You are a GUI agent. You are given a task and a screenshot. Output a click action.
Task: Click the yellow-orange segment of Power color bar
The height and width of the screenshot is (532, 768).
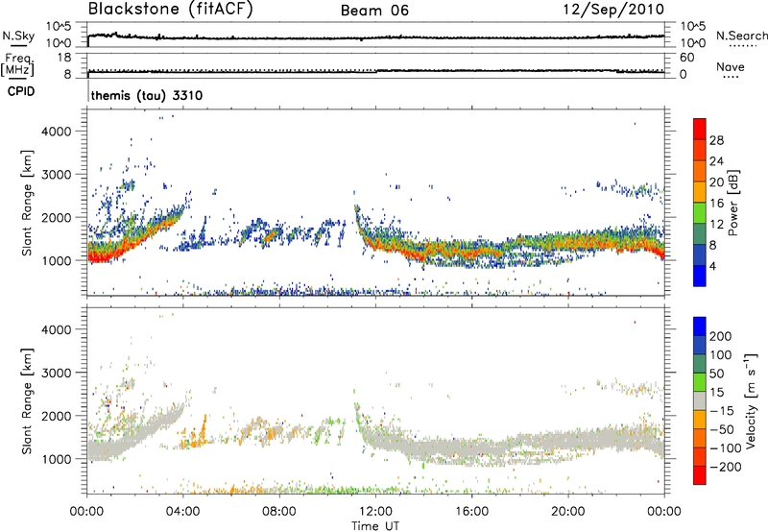700,192
